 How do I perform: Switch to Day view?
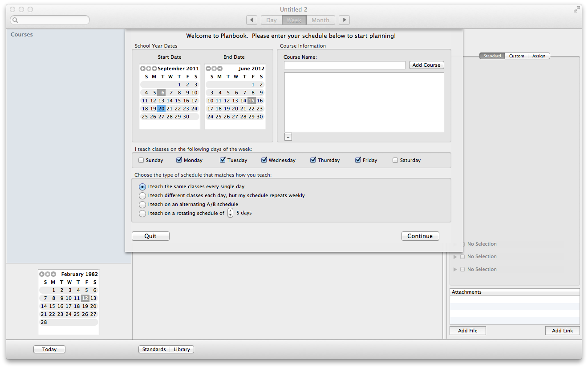click(272, 20)
